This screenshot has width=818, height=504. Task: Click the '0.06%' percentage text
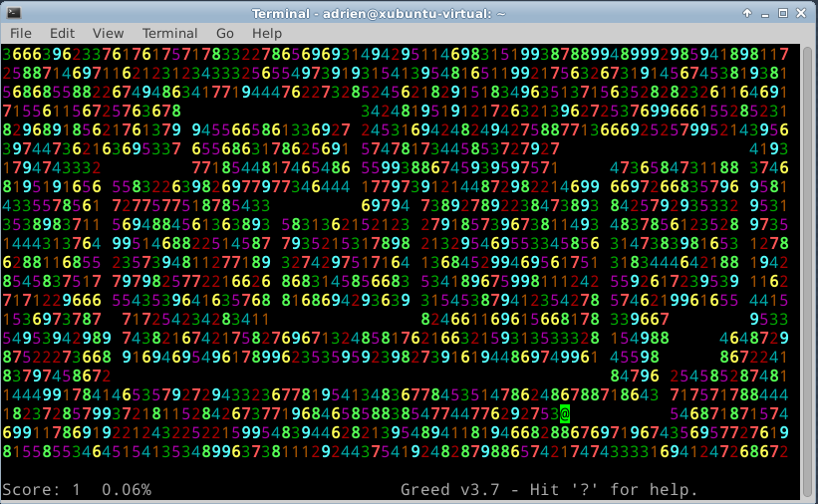[x=127, y=489]
